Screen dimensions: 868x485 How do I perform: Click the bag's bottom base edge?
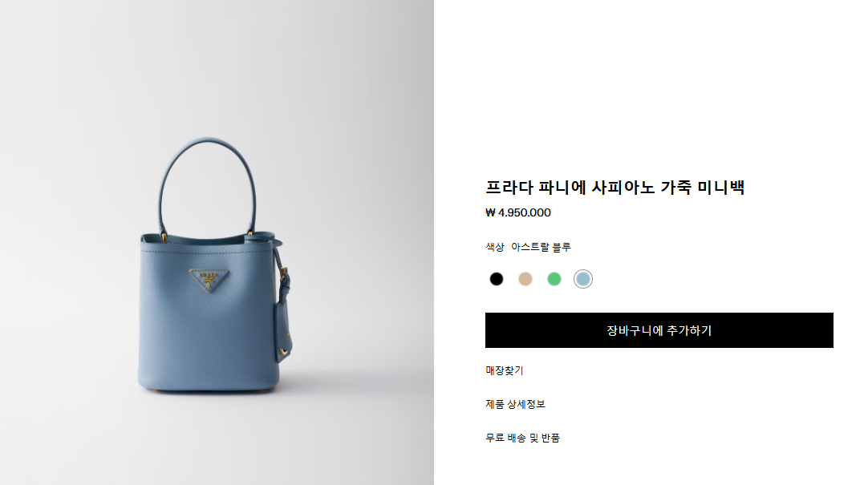point(209,388)
